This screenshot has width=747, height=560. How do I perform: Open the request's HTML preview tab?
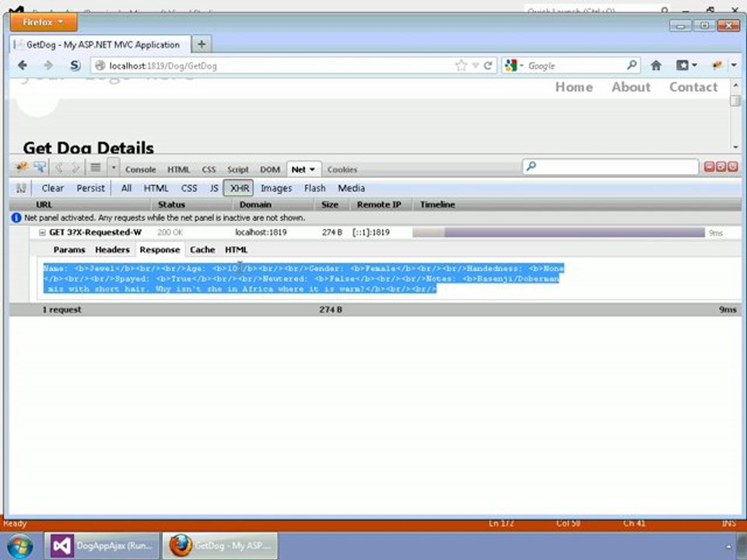(237, 250)
